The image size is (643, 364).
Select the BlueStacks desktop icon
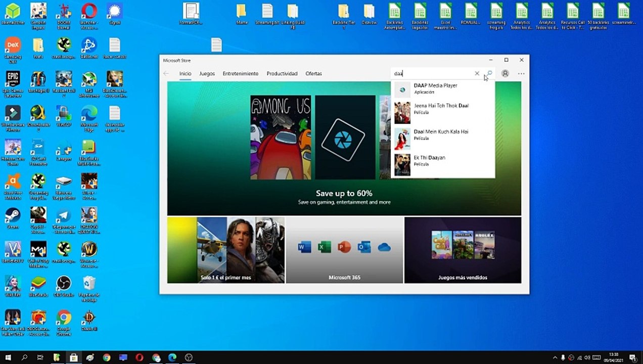coord(38,286)
